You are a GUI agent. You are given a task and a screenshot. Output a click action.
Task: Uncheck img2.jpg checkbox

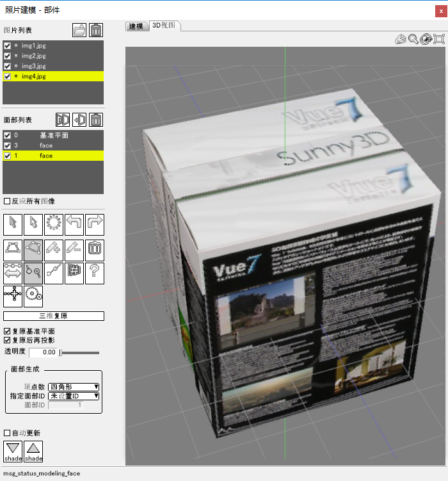[7, 56]
